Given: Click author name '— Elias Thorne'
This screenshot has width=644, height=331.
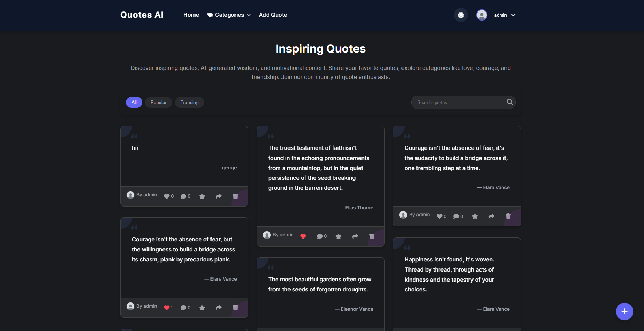Looking at the screenshot, I should point(356,208).
